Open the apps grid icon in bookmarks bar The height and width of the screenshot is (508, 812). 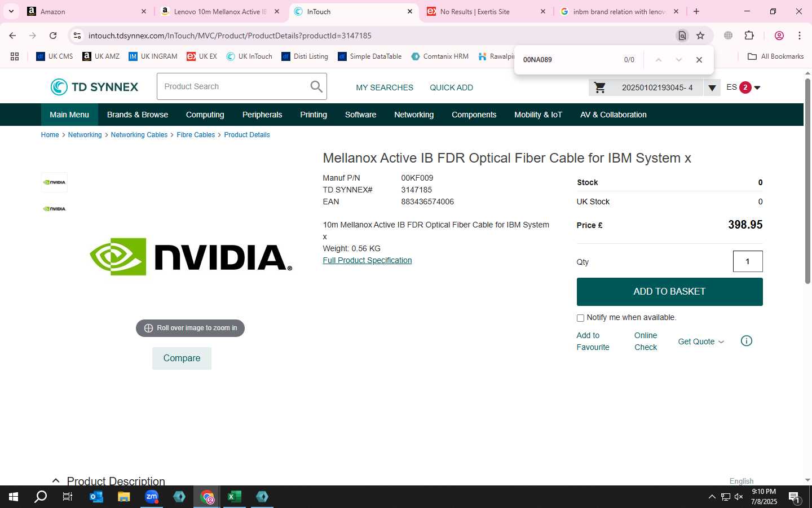(x=15, y=56)
